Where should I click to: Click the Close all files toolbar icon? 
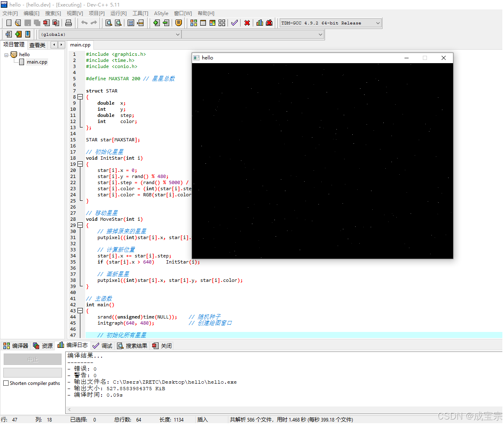pos(56,23)
